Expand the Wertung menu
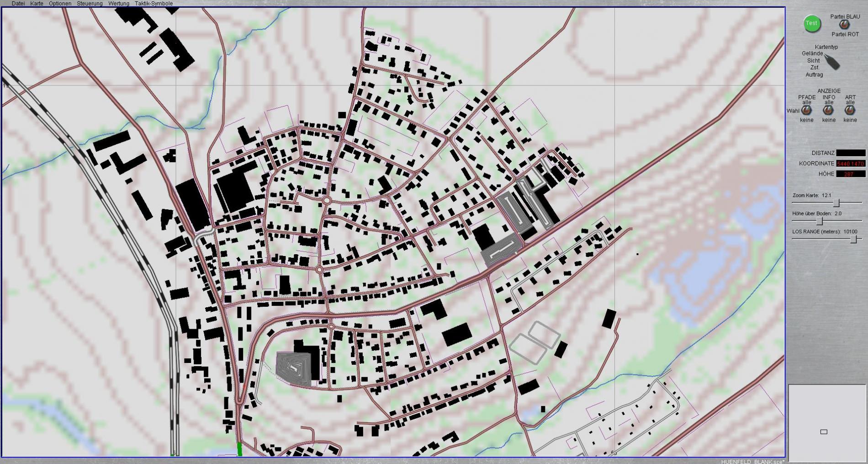 [118, 3]
